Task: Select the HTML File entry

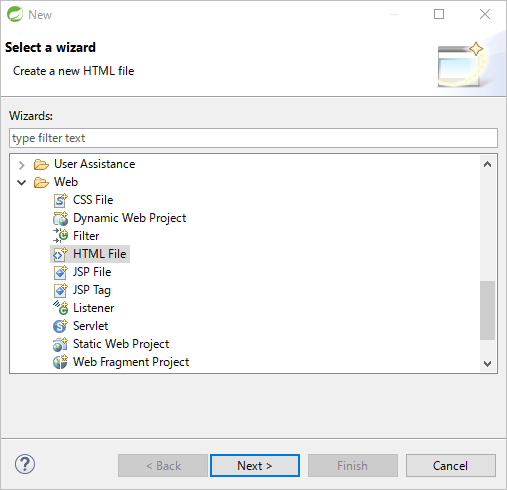Action: pyautogui.click(x=90, y=254)
